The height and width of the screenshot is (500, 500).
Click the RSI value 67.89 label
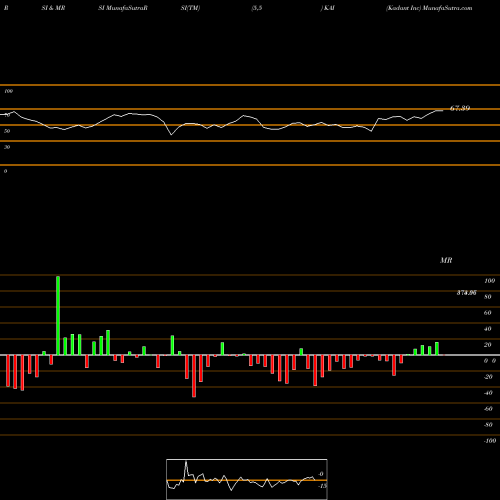click(460, 108)
